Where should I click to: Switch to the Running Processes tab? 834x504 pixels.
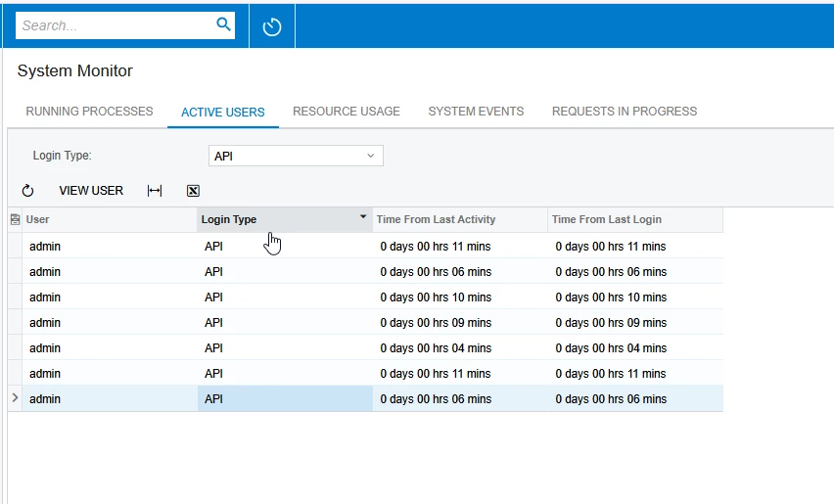[89, 112]
